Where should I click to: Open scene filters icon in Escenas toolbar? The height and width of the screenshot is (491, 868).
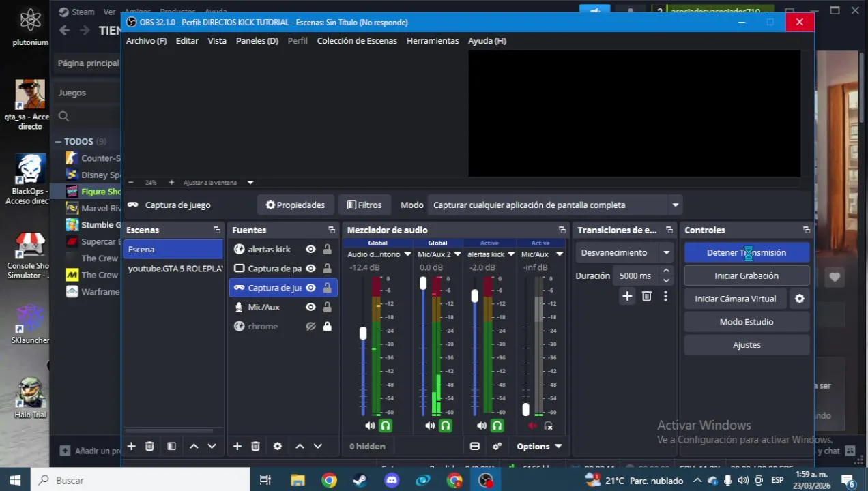(171, 446)
